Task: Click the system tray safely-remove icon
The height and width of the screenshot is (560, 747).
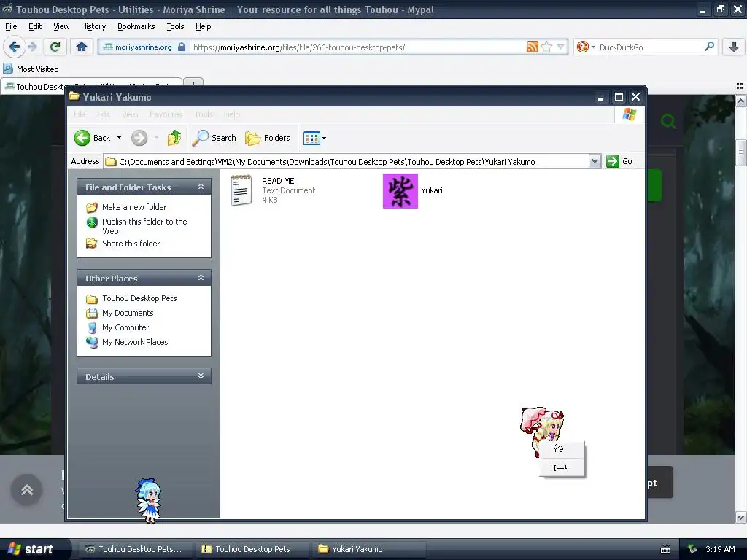Action: click(692, 549)
